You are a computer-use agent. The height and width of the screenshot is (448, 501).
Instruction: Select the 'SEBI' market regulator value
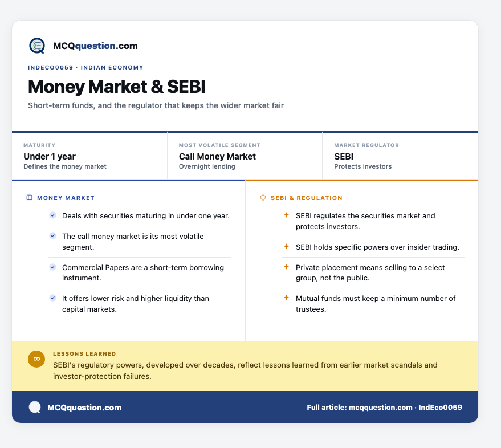click(344, 156)
